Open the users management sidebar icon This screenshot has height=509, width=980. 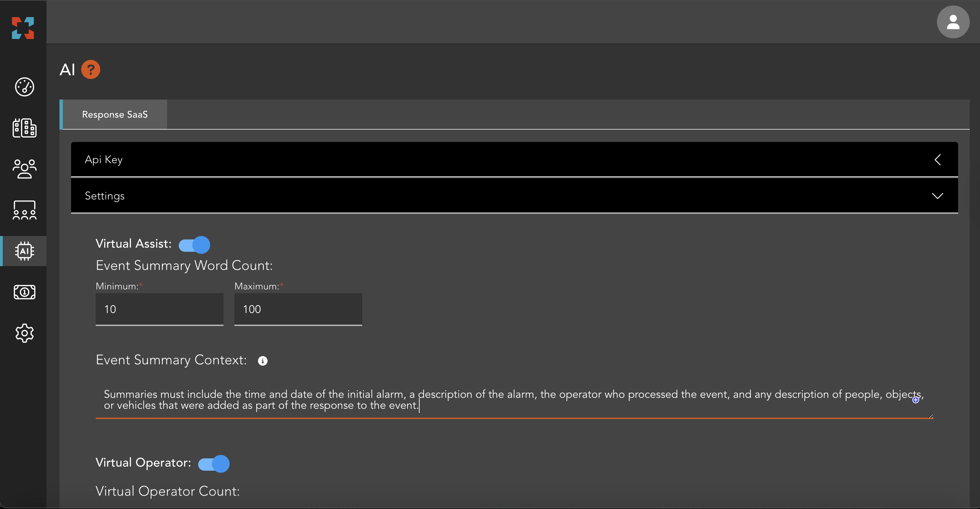click(x=24, y=169)
